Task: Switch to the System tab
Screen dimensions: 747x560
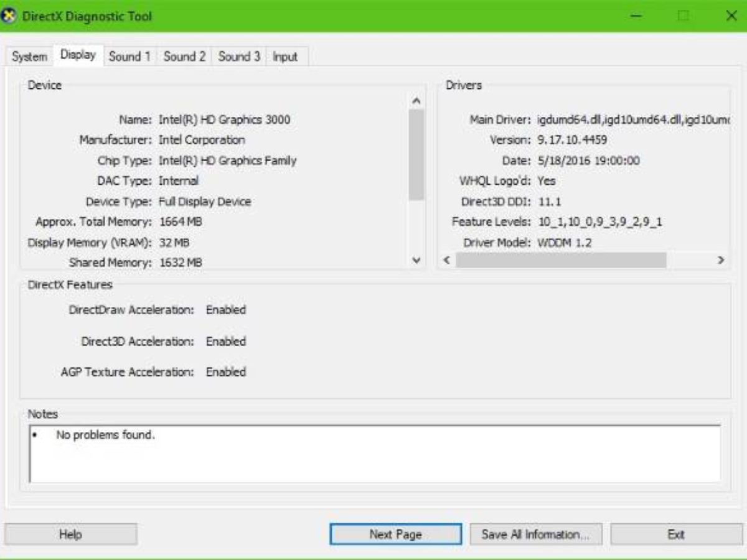Action: coord(29,57)
